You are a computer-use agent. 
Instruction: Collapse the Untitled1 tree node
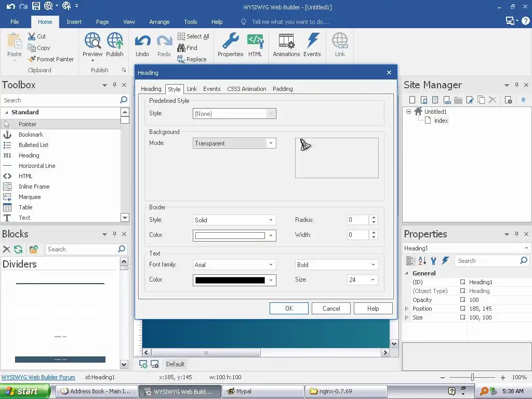[408, 111]
